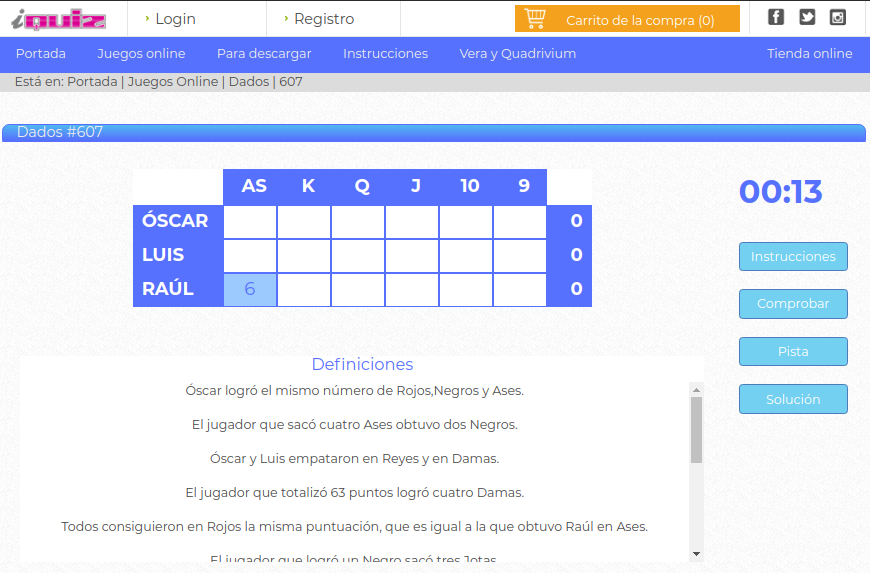Click the Solución button
The height and width of the screenshot is (573, 870).
[793, 399]
